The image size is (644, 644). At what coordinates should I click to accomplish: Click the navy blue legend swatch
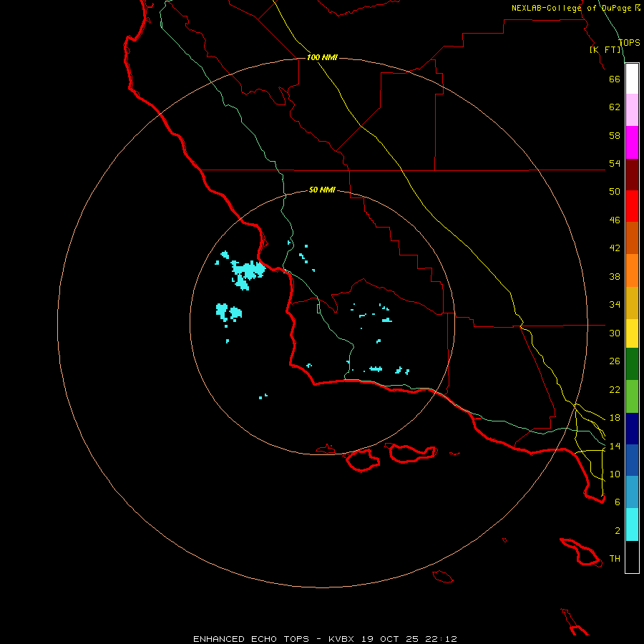[x=632, y=429]
